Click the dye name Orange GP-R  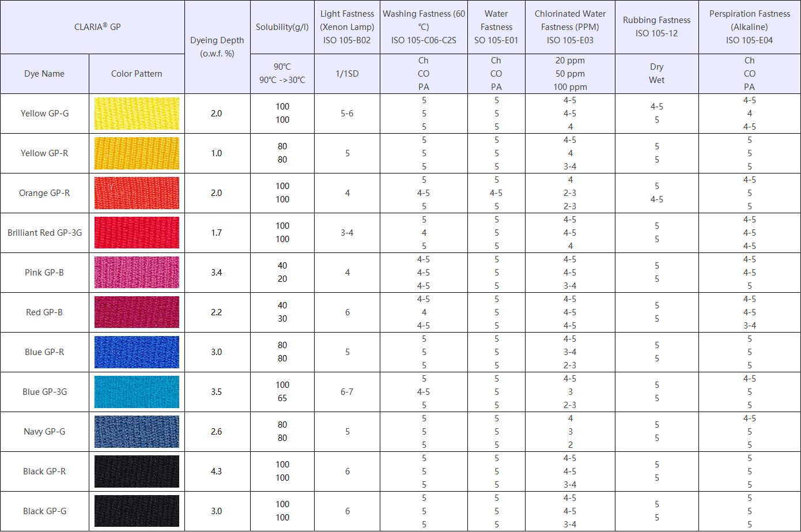[44, 193]
